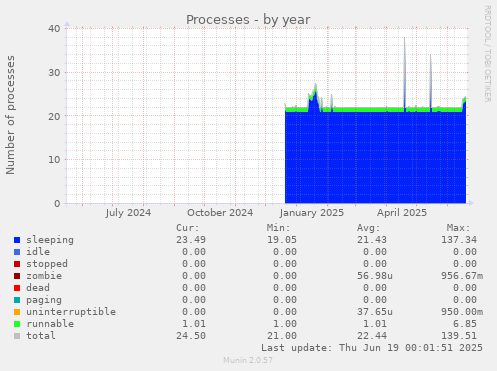Click the 'Min:' column header
This screenshot has height=371, width=497.
278,228
